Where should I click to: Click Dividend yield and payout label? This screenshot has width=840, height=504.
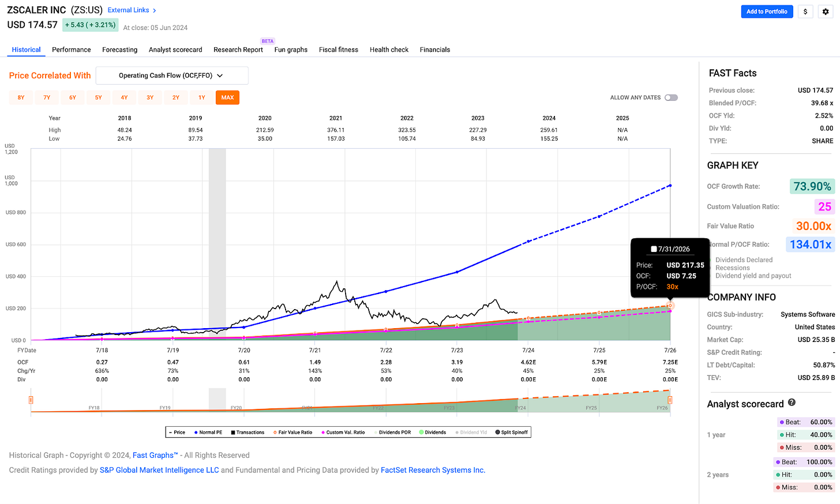click(753, 276)
